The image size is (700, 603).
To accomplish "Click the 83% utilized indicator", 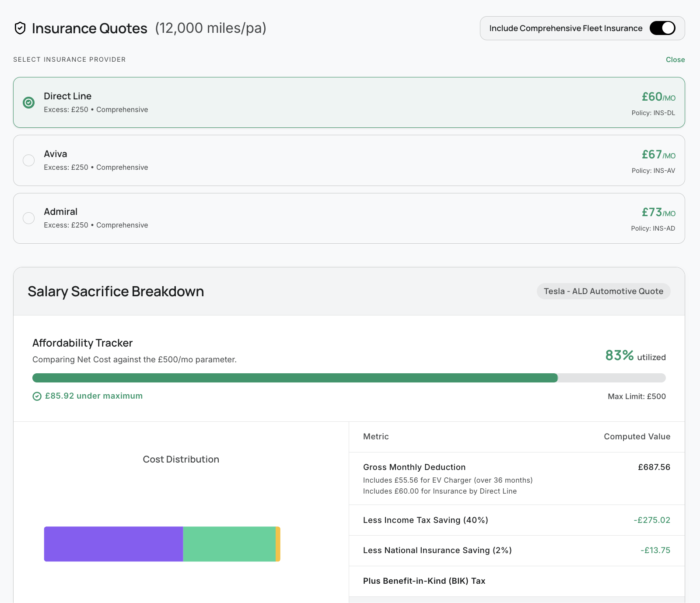I will click(635, 356).
